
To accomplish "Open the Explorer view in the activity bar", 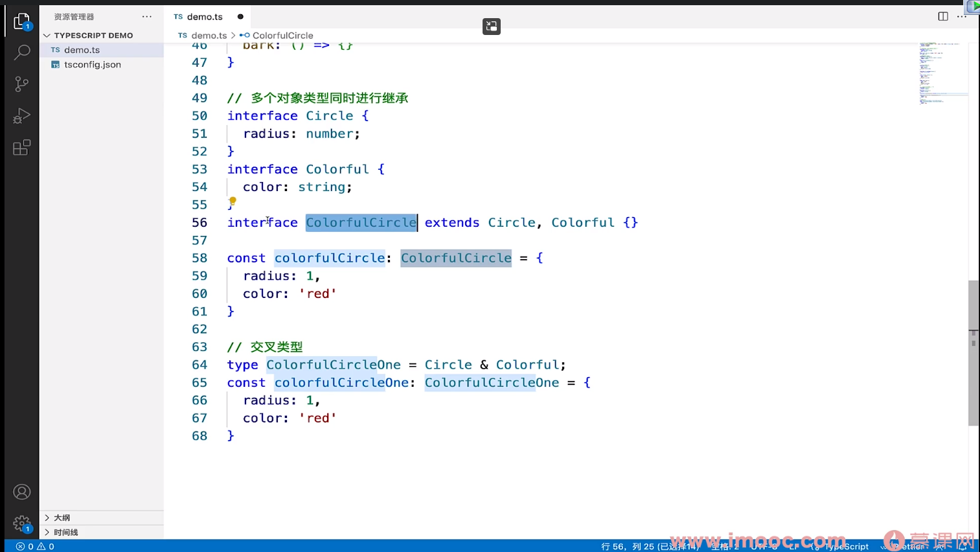I will point(21,21).
